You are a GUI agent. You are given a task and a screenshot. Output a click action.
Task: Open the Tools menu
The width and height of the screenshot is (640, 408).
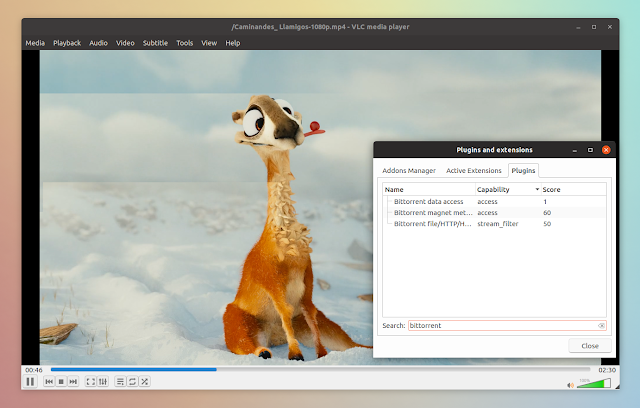point(184,43)
